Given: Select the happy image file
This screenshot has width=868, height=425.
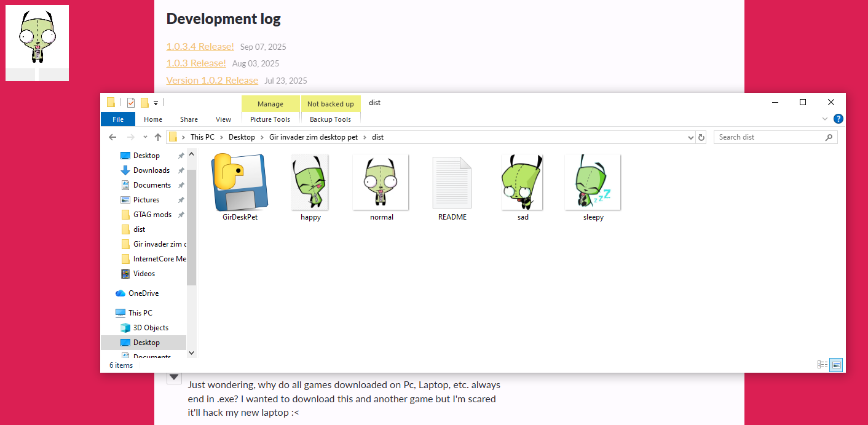Looking at the screenshot, I should pyautogui.click(x=310, y=183).
